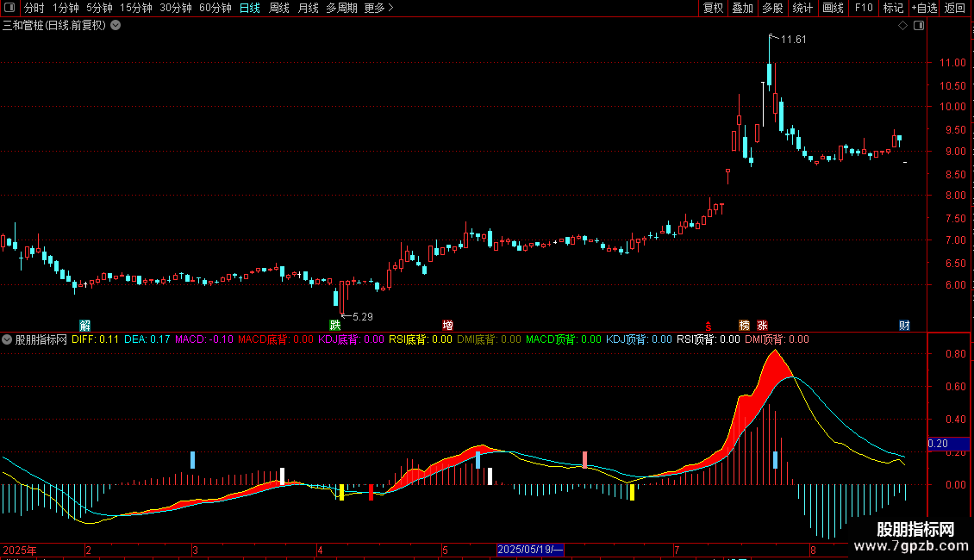Expand the 更多 periods menu

coord(378,8)
